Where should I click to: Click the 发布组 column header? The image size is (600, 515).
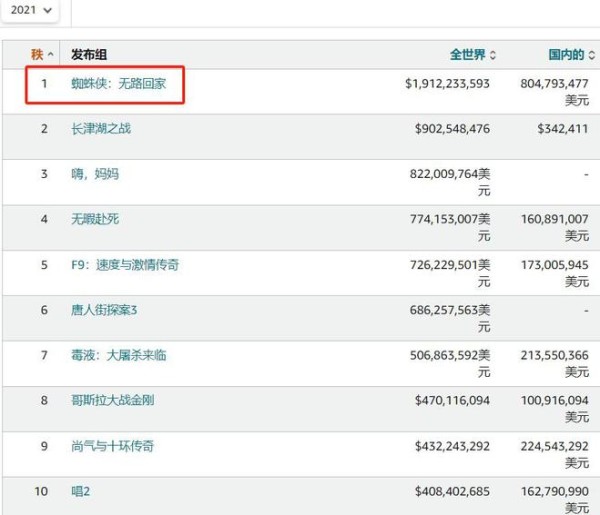click(89, 54)
